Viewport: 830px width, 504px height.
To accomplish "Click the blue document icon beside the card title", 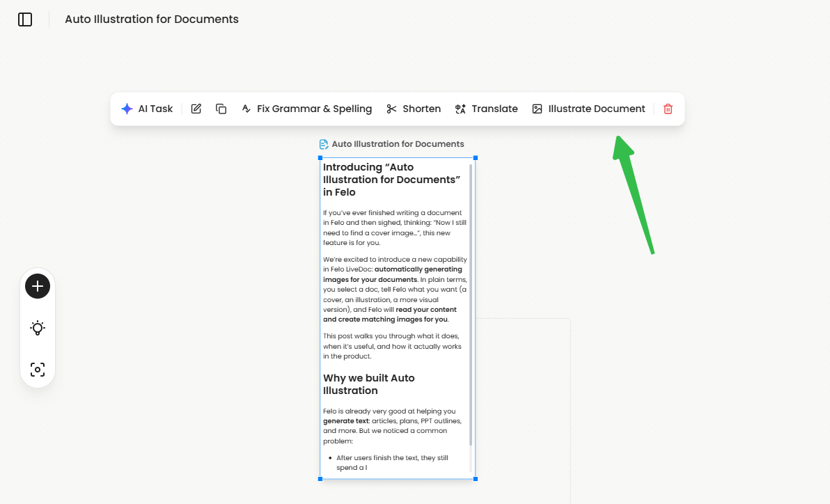I will [x=324, y=143].
